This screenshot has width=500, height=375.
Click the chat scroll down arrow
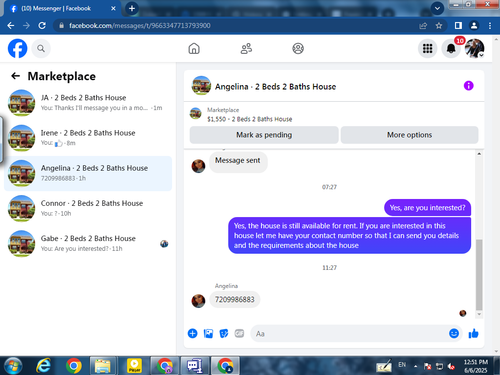[x=479, y=314]
